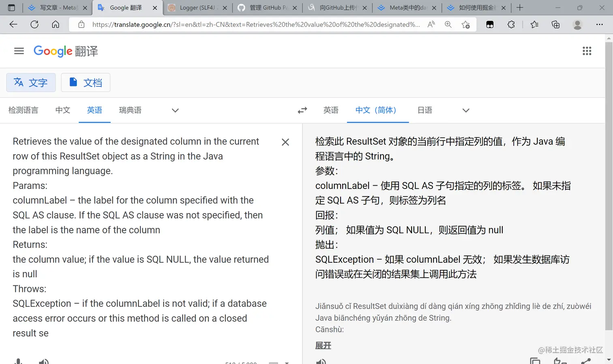Viewport: 613px width, 364px height.
Task: Open a new browser tab
Action: tap(520, 8)
